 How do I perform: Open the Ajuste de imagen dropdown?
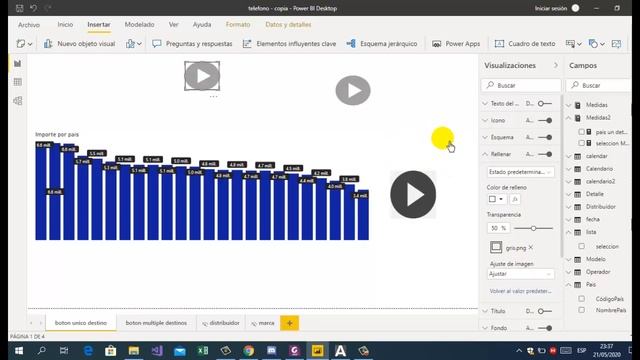(x=520, y=274)
